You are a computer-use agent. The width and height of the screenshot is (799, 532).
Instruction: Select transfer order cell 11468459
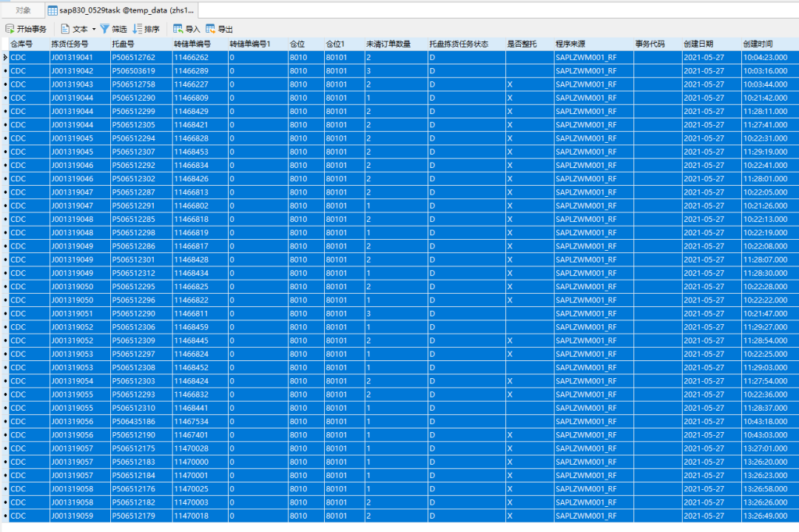click(200, 327)
